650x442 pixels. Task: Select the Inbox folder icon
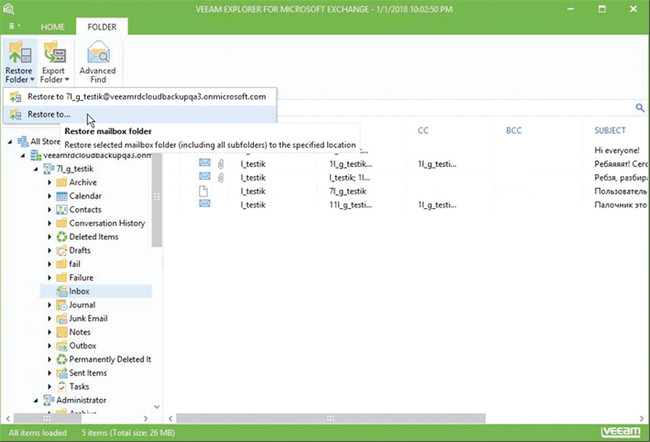61,291
